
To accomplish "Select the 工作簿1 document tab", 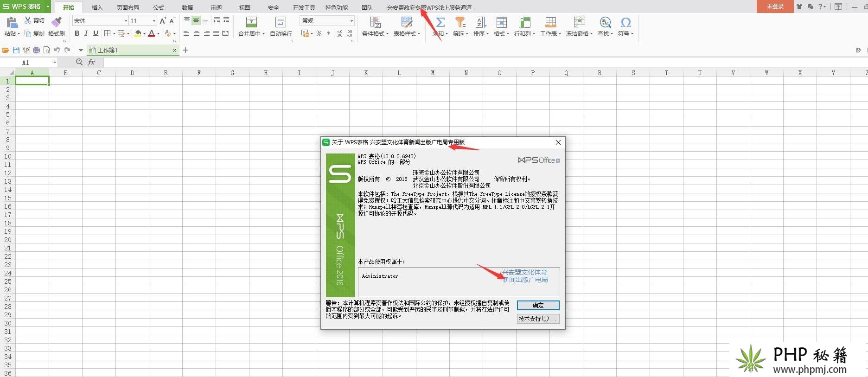I will click(x=133, y=50).
